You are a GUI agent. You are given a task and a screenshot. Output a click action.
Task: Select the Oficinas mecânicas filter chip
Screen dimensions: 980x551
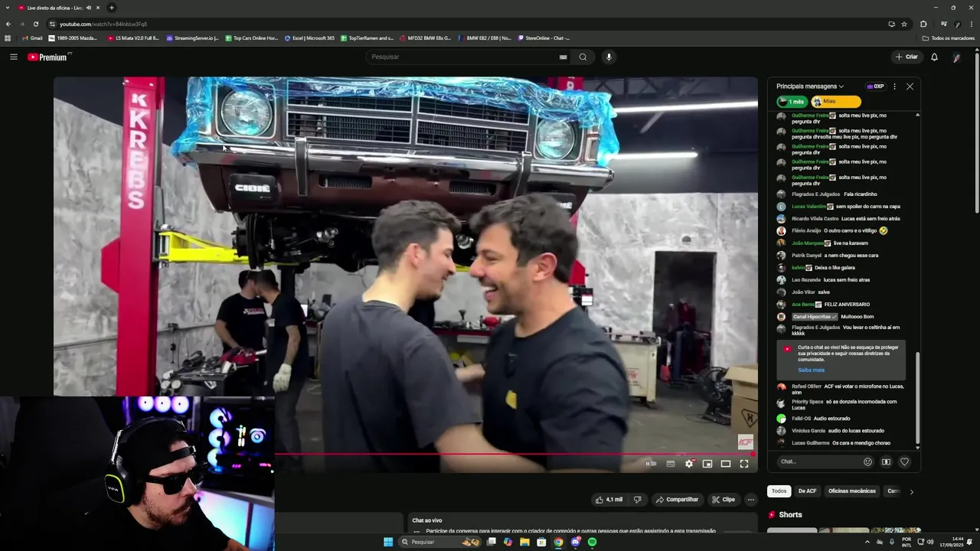point(851,491)
